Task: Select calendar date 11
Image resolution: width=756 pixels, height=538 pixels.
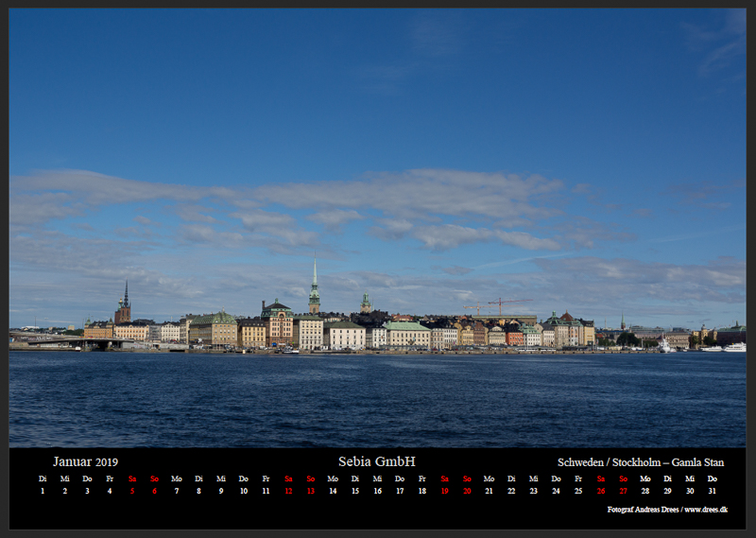Action: [x=266, y=491]
